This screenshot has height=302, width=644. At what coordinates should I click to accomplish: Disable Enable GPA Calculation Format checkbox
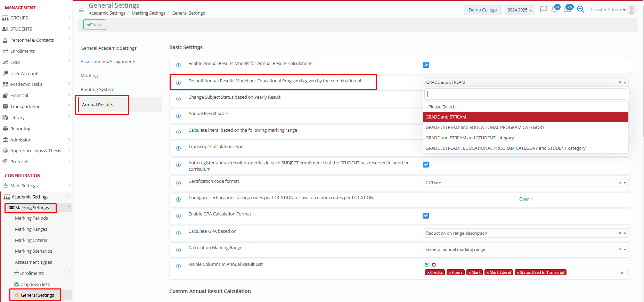click(x=426, y=216)
